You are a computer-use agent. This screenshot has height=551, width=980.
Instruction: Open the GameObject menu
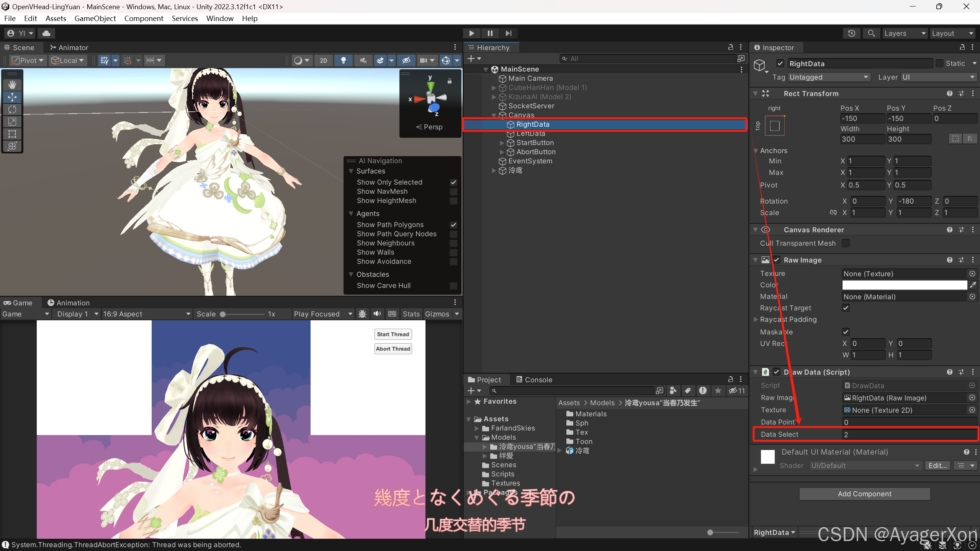[x=95, y=18]
